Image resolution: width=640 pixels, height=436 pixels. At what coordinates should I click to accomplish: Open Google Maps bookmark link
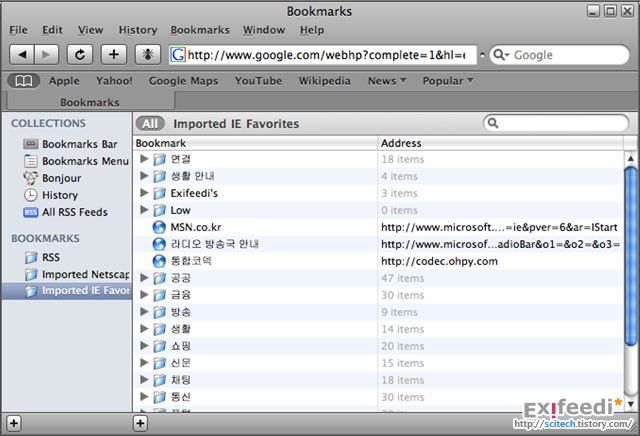[183, 81]
